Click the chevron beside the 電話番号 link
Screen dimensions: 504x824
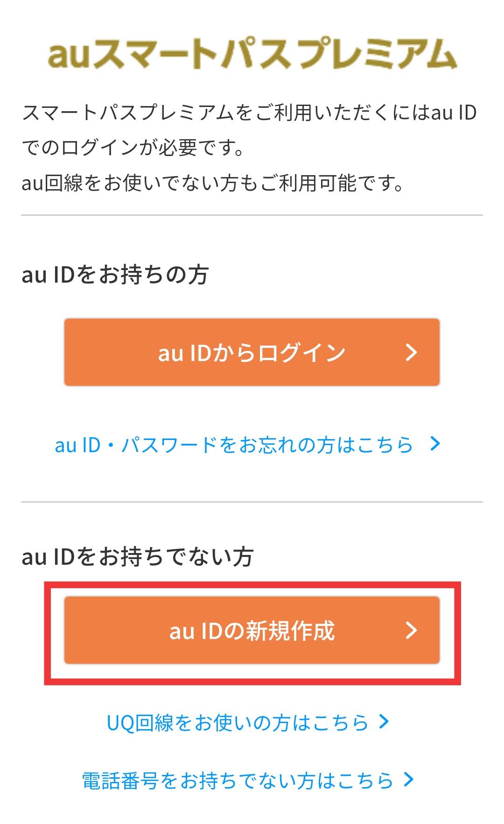pyautogui.click(x=409, y=779)
